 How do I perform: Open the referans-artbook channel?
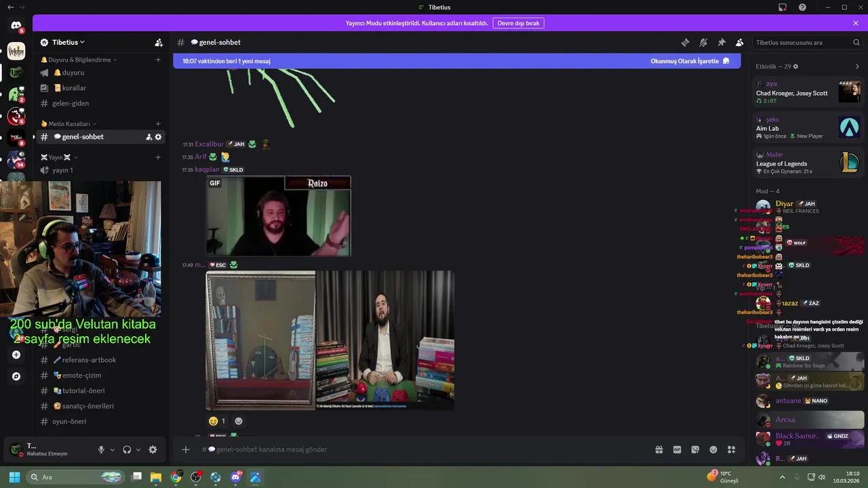click(x=102, y=360)
